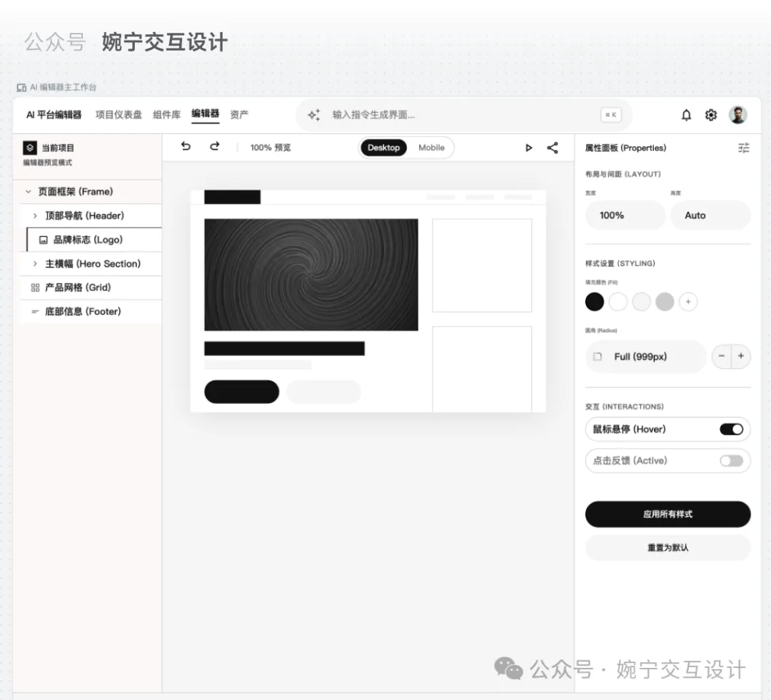Click the black pill button on canvas
771x700 pixels.
coord(241,392)
